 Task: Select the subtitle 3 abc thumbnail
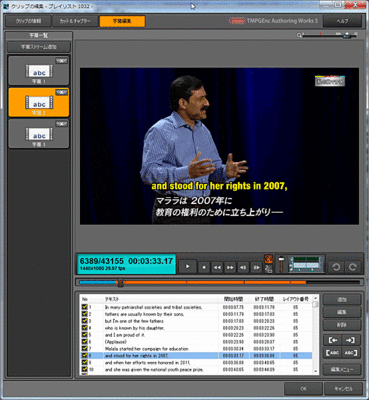point(39,134)
